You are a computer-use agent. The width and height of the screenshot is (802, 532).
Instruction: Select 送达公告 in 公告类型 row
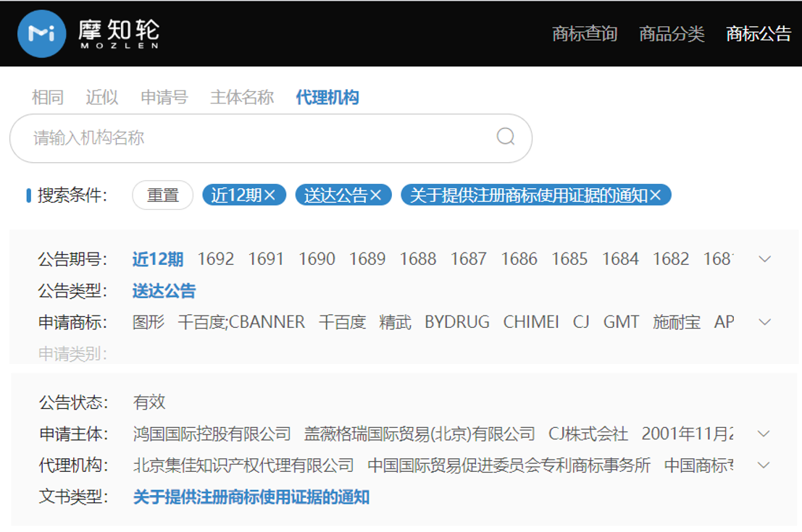pyautogui.click(x=164, y=291)
